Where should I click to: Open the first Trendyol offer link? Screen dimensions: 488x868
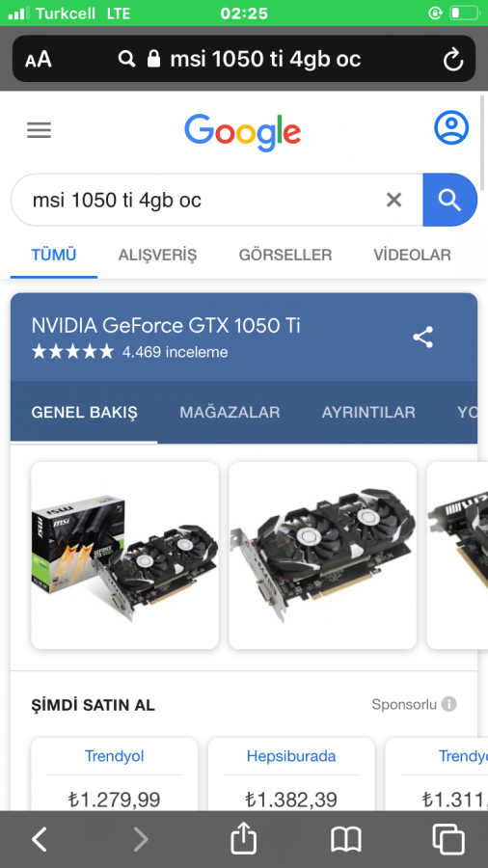pyautogui.click(x=114, y=755)
